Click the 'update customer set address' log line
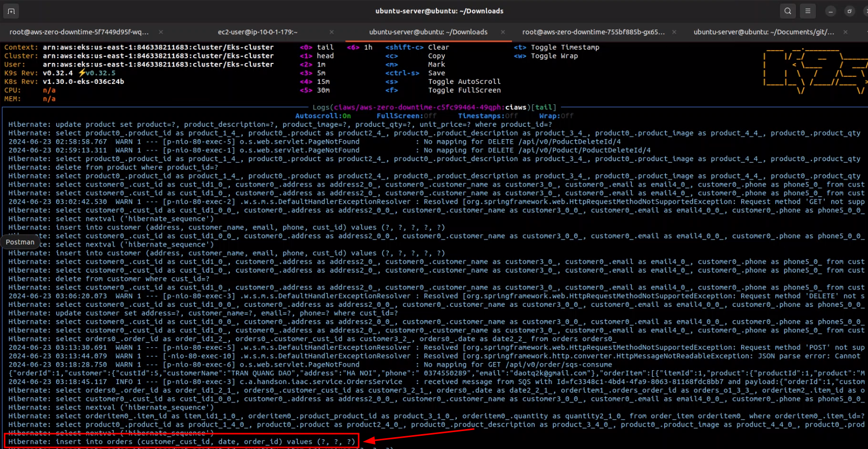Screen dimensions: 868x449 click(x=203, y=313)
